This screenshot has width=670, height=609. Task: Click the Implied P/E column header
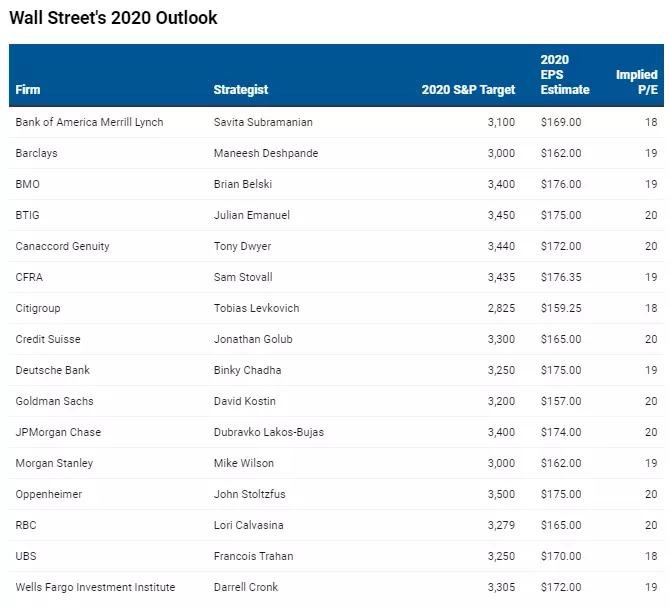pyautogui.click(x=637, y=82)
